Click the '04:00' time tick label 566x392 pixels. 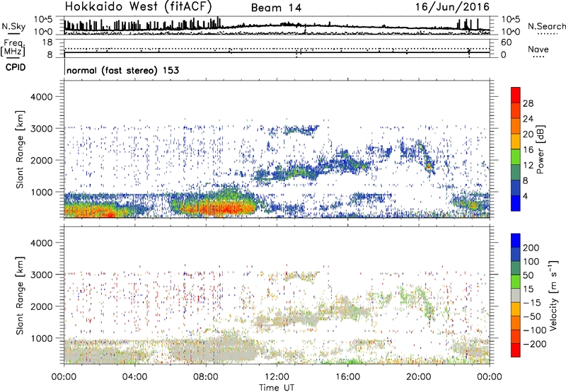point(134,377)
